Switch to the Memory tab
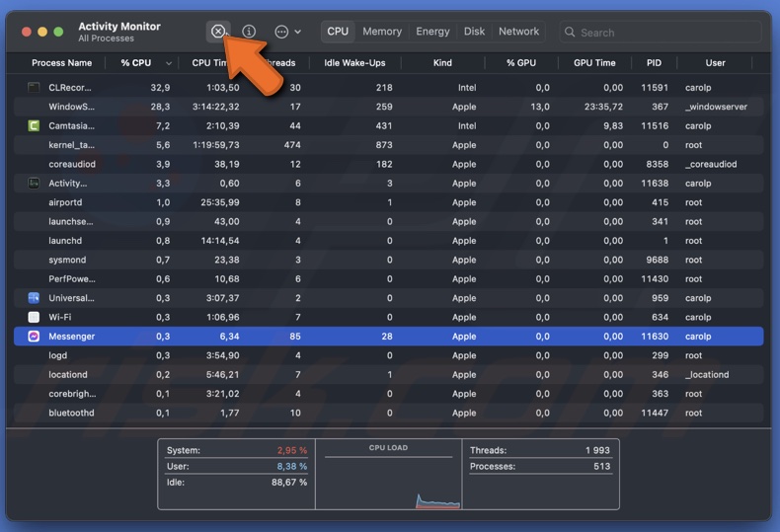 coord(381,32)
